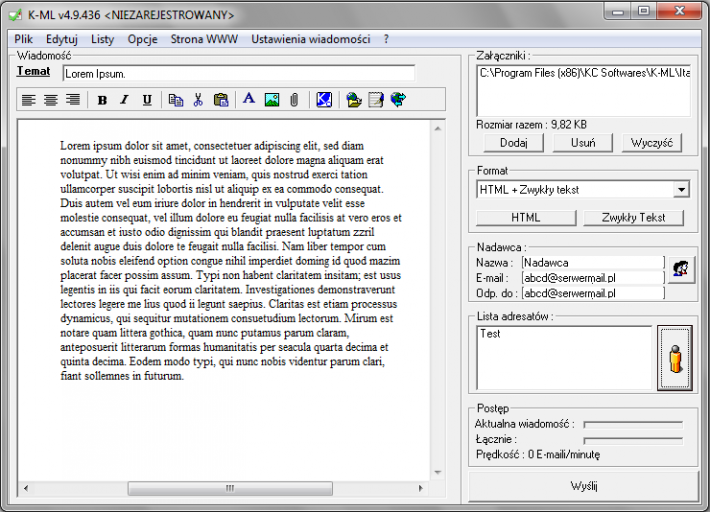
Task: Click the notepad with pen icon
Action: (x=376, y=100)
